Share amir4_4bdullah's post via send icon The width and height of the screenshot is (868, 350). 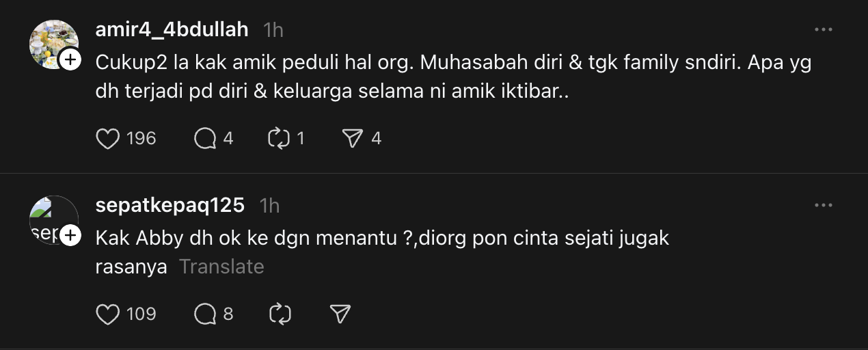click(352, 139)
